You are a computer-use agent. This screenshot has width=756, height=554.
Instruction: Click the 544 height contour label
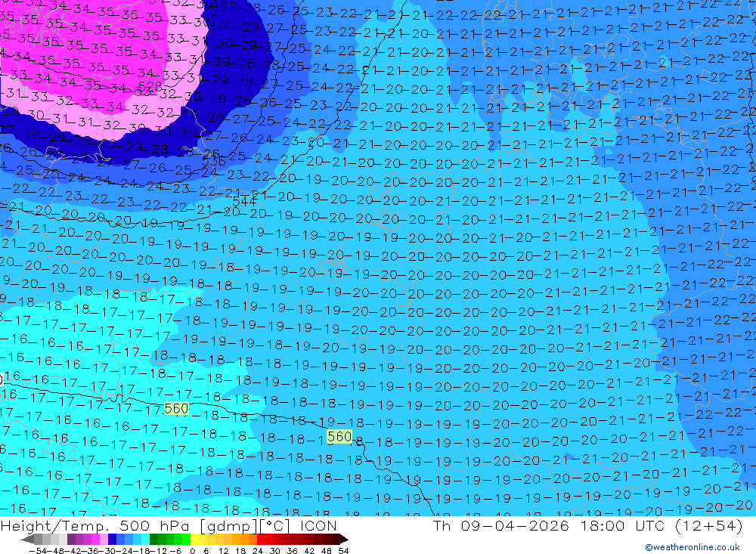point(244,201)
